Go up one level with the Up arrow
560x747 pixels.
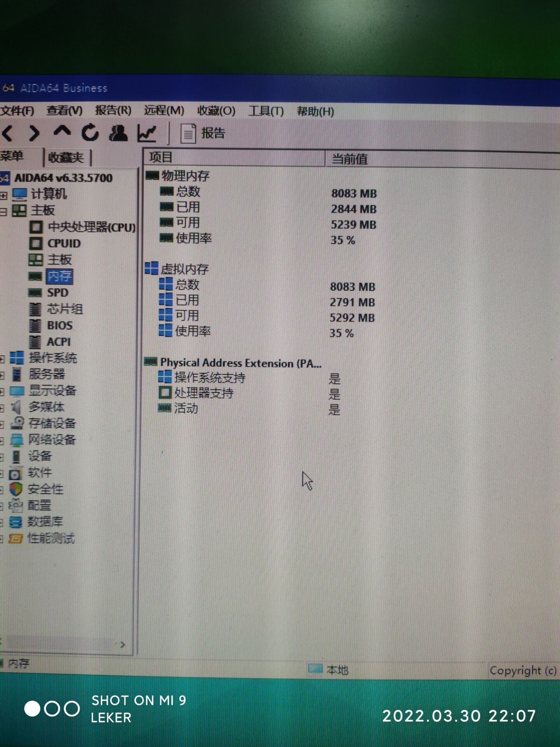pos(62,131)
